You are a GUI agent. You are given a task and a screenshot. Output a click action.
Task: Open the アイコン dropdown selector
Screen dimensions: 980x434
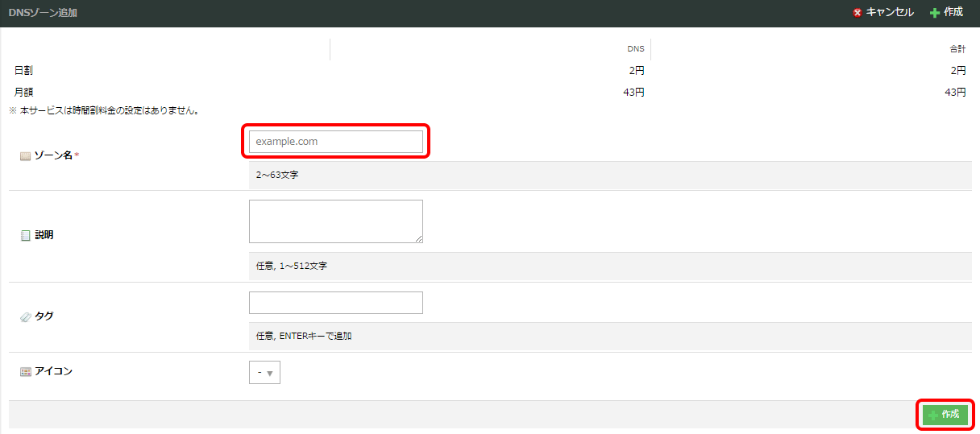point(264,373)
